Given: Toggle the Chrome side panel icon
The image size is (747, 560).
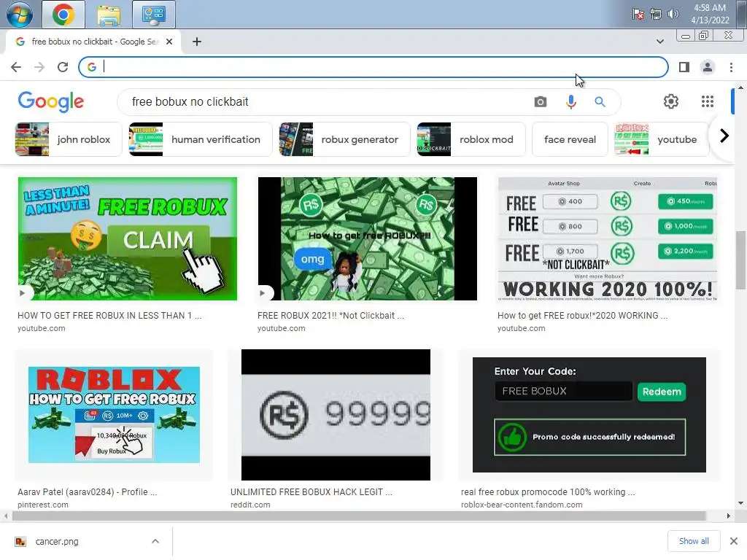Looking at the screenshot, I should [x=684, y=67].
